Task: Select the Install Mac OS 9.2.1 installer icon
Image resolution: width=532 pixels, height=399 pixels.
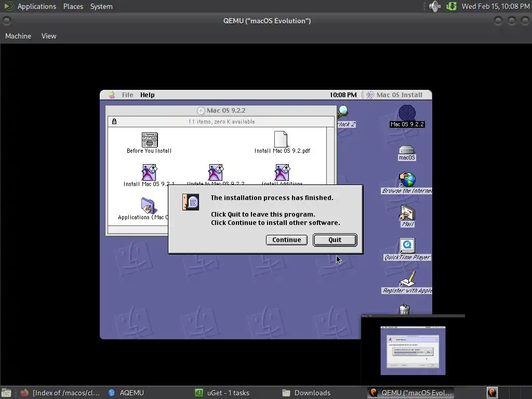Action: (149, 172)
